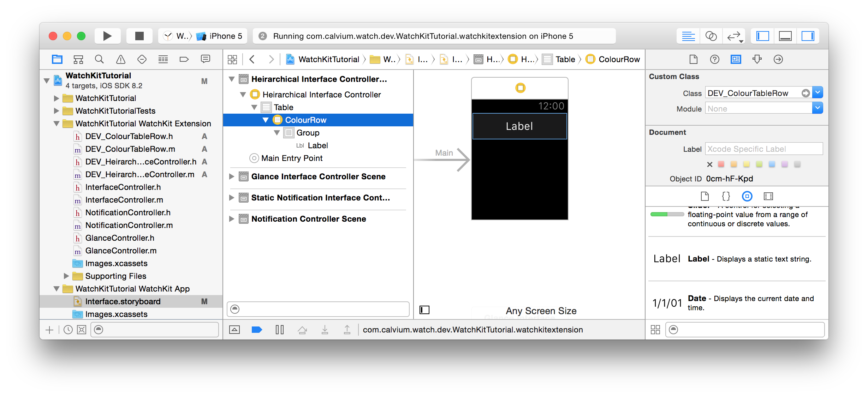Show the Code Snippet library
Viewport: 868px width, 396px height.
(x=726, y=196)
